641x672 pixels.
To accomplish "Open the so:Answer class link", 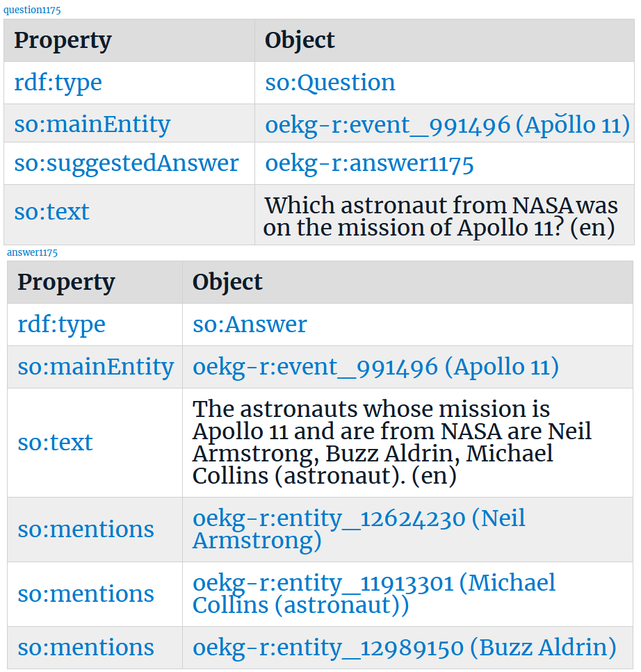I will (x=250, y=325).
